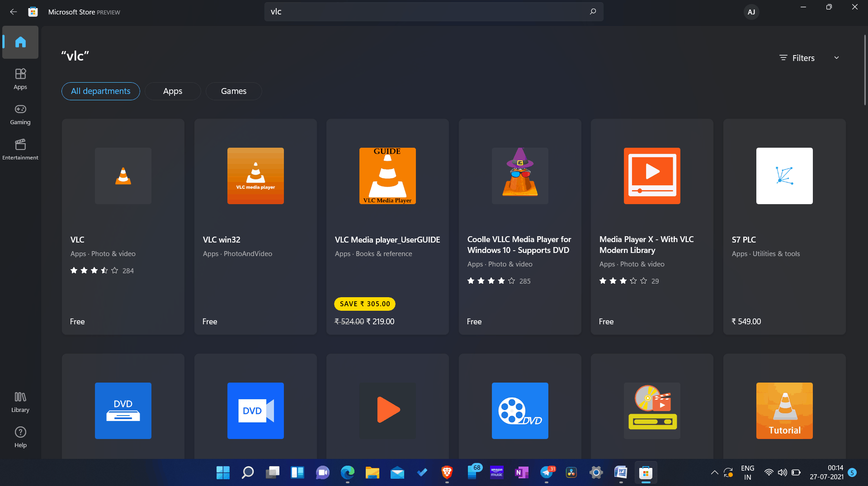Open Mail app from taskbar
The height and width of the screenshot is (486, 868).
397,472
